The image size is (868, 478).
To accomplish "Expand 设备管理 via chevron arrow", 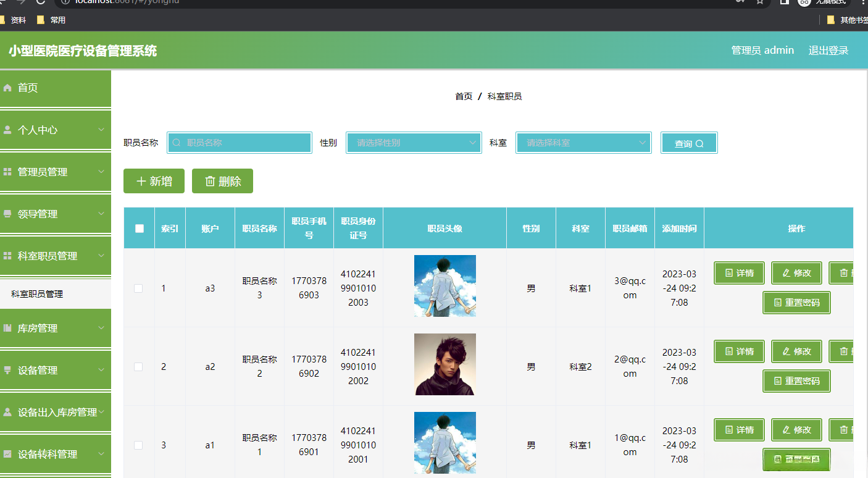I will pos(101,370).
